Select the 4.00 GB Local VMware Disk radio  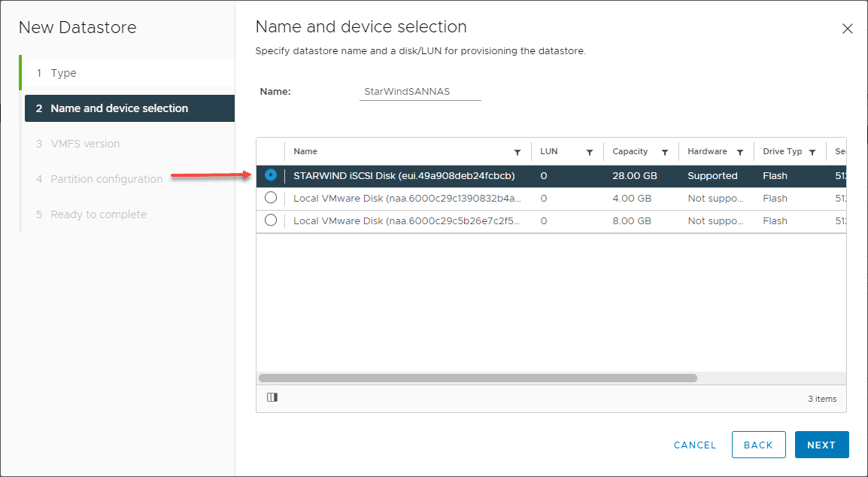click(270, 198)
